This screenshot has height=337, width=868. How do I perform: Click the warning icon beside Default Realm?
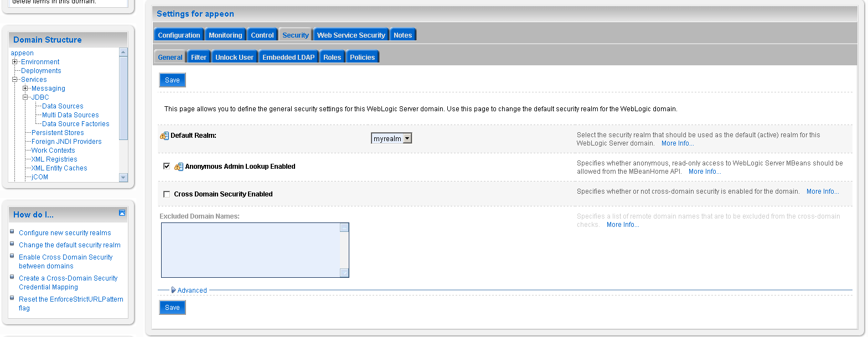pyautogui.click(x=164, y=136)
